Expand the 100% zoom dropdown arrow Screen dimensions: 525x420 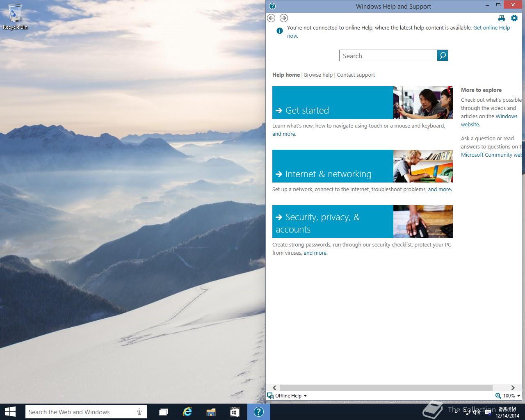pos(519,396)
